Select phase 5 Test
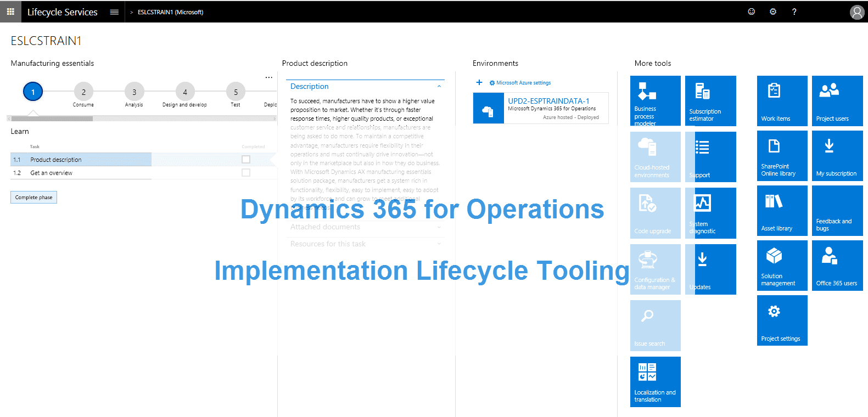The height and width of the screenshot is (417, 868). [x=236, y=92]
